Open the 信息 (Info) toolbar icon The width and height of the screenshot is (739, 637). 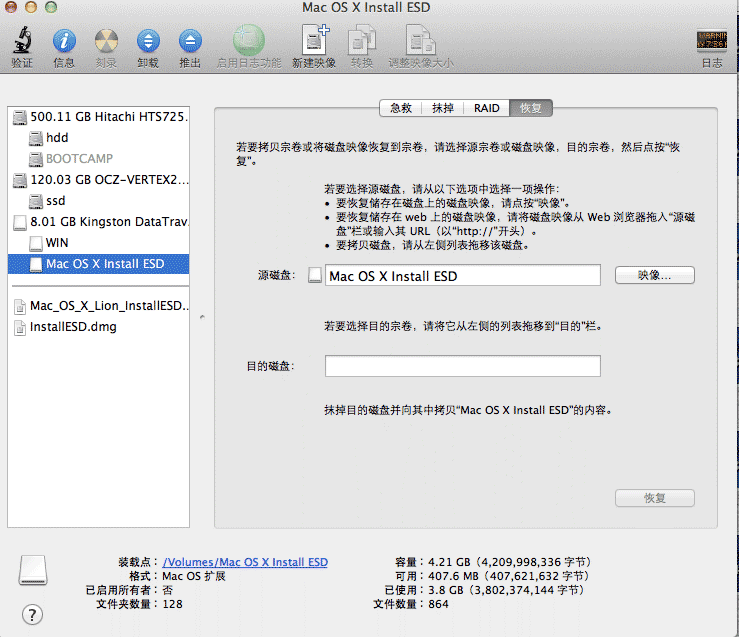click(x=64, y=41)
